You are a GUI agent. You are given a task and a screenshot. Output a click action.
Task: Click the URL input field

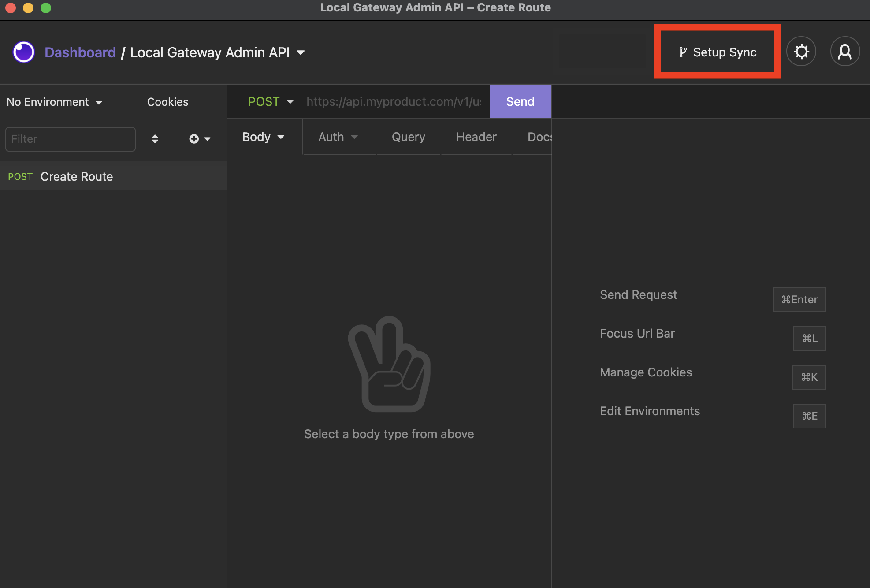pos(394,101)
